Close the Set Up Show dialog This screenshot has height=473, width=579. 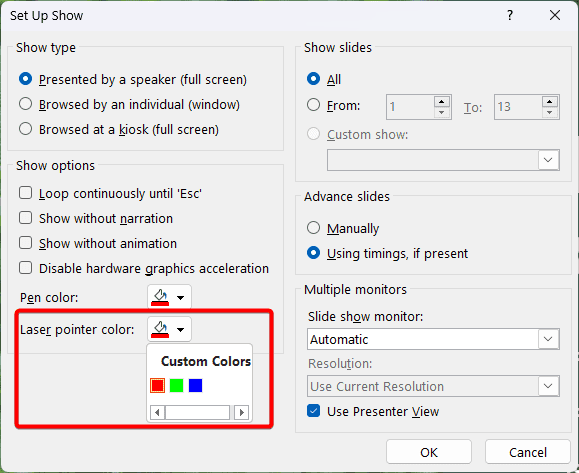pyautogui.click(x=555, y=16)
